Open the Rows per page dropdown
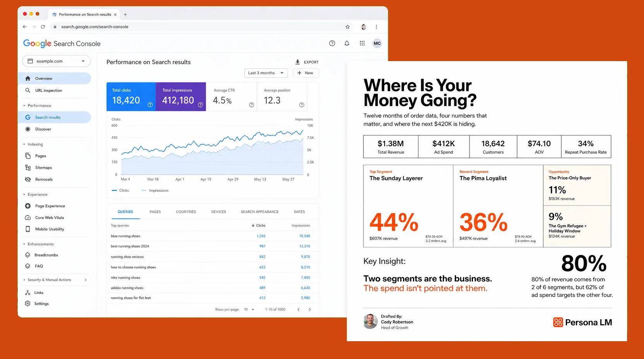The image size is (644, 359). coord(249,309)
